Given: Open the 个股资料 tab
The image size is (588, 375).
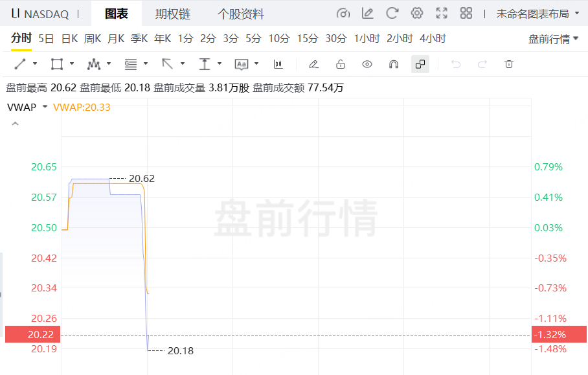Looking at the screenshot, I should (x=240, y=14).
